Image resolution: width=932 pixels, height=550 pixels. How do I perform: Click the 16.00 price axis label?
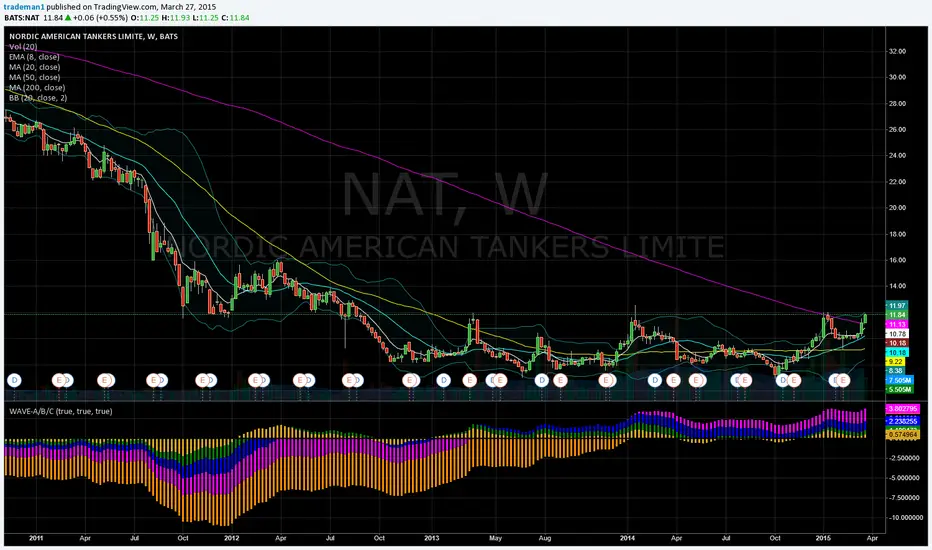coord(897,260)
